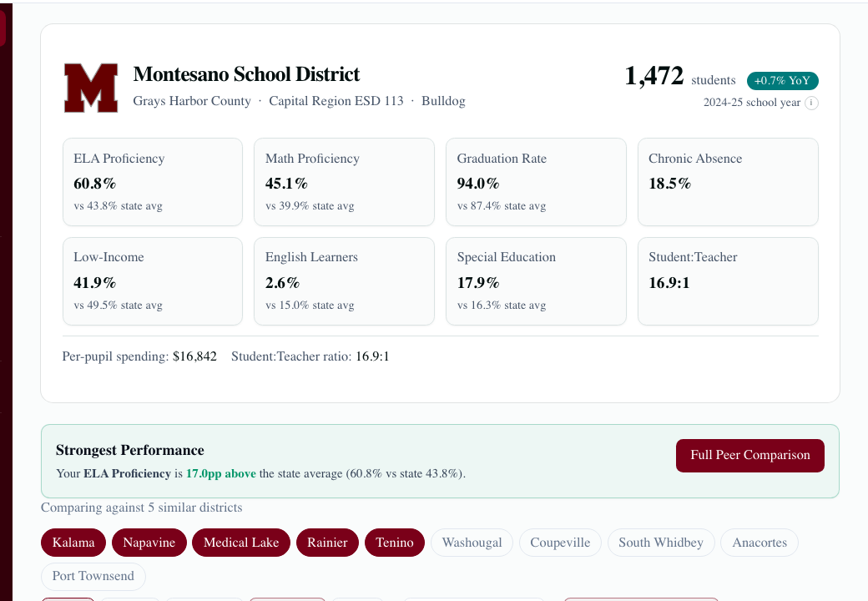
Task: Select the Student:Teacher 16.9:1 card
Action: [728, 281]
